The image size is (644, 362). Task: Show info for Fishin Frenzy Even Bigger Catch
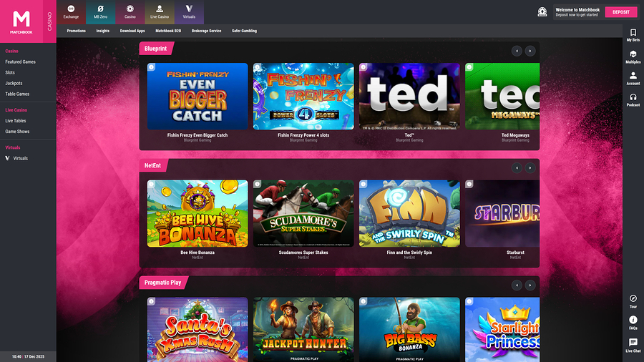[x=151, y=67]
